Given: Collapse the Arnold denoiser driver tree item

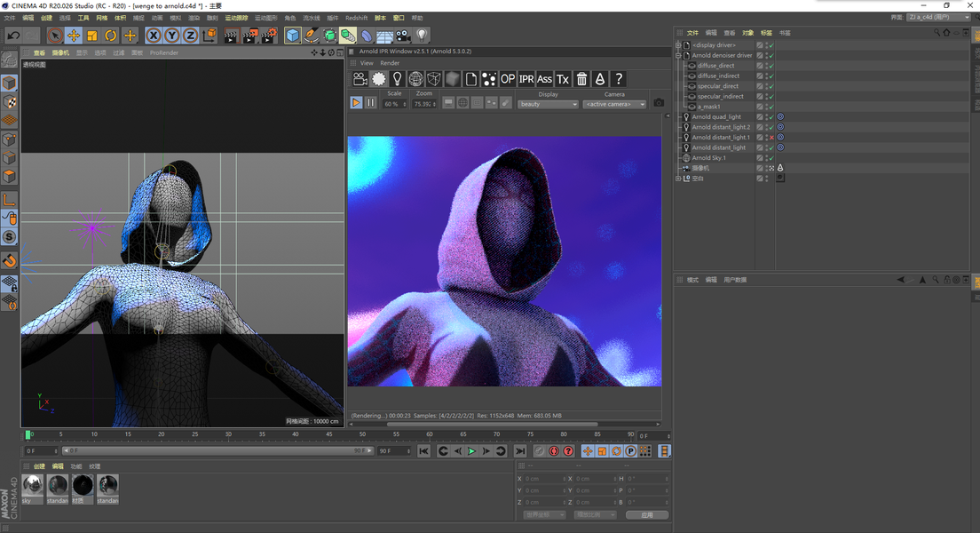Looking at the screenshot, I should click(x=678, y=56).
